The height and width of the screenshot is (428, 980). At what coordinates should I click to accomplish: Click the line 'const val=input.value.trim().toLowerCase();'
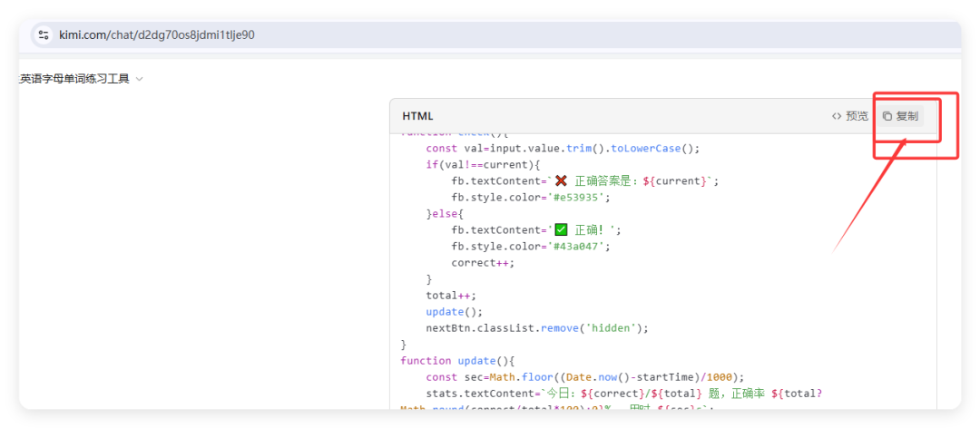click(x=563, y=149)
